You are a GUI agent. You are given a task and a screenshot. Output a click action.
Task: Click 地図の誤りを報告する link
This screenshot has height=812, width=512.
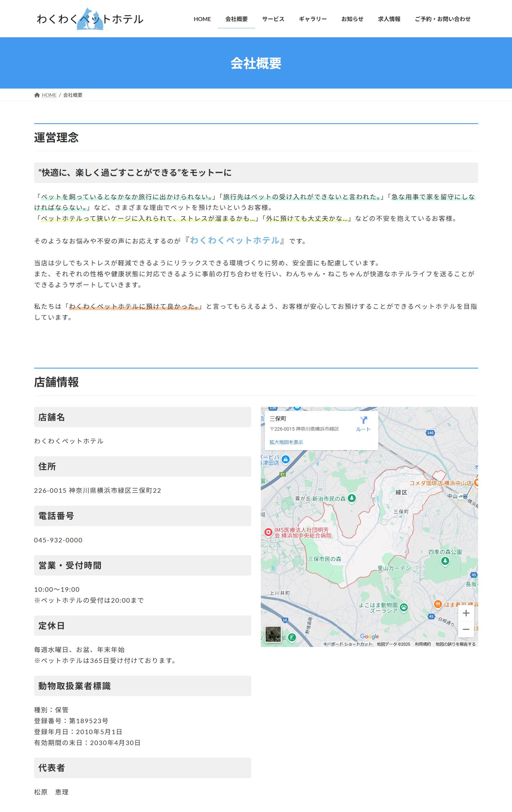pos(455,644)
